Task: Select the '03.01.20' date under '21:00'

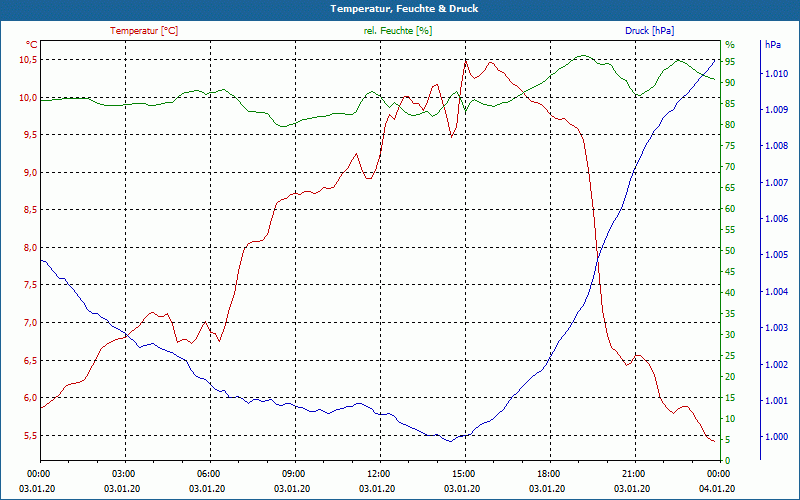Action: pos(632,489)
